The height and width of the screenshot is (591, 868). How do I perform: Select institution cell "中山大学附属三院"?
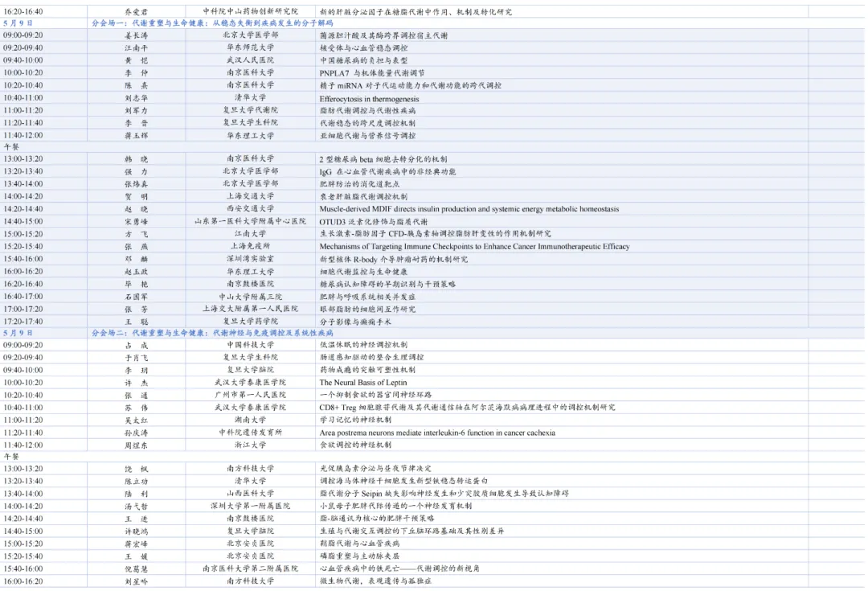point(250,297)
